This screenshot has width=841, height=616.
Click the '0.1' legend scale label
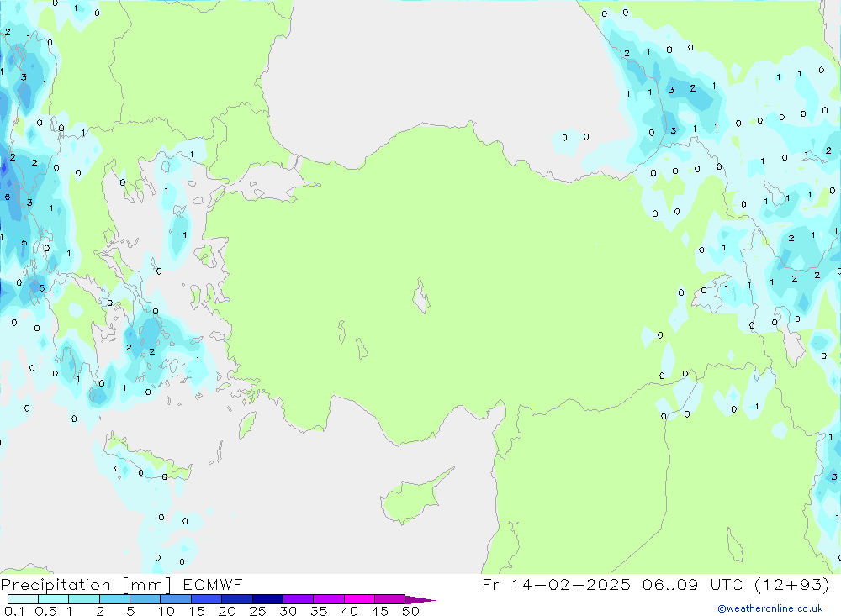click(x=14, y=611)
